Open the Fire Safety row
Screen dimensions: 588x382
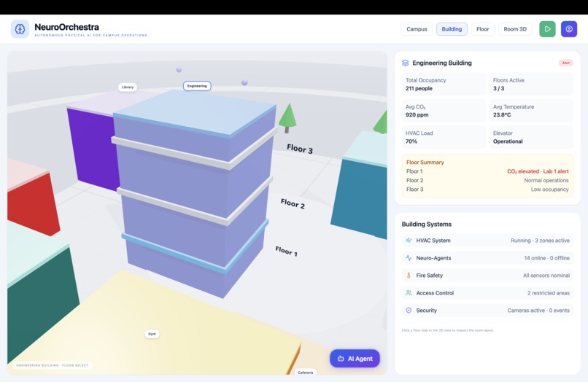[x=487, y=275]
